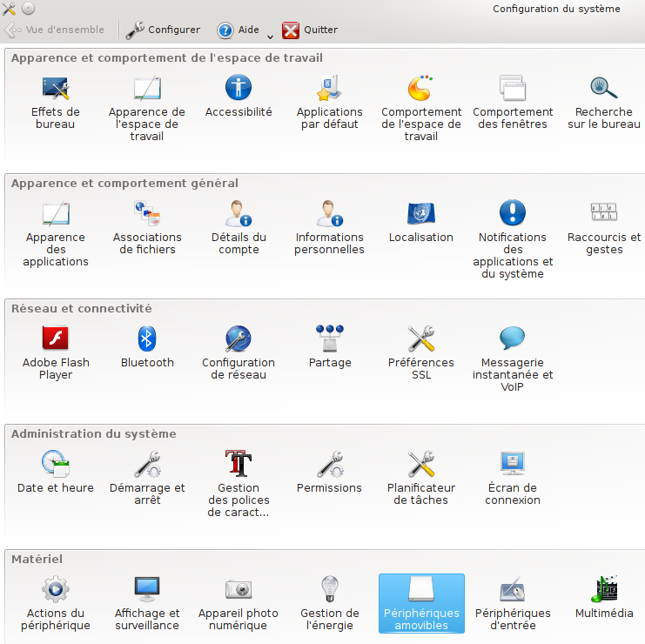Open Gestion de l'énergie

[x=330, y=604]
